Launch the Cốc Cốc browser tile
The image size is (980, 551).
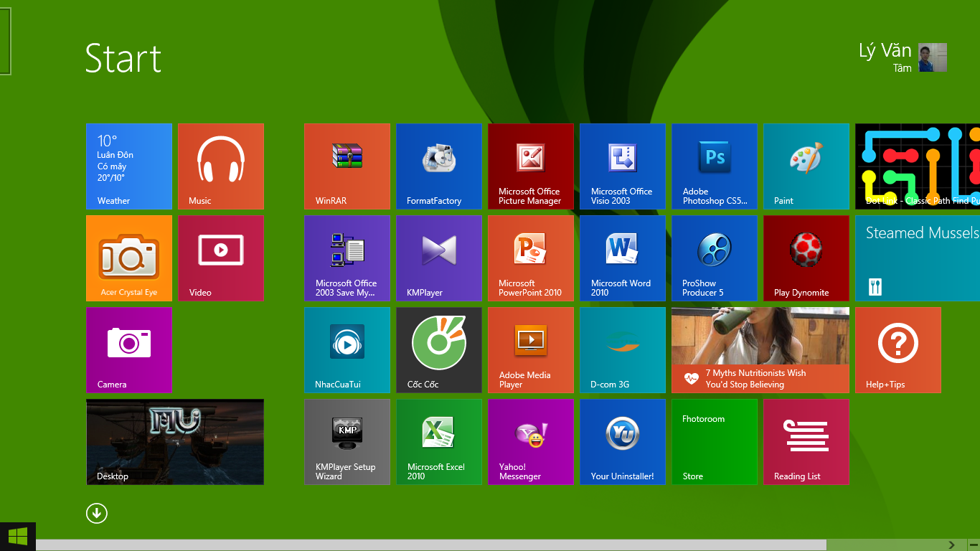point(439,350)
